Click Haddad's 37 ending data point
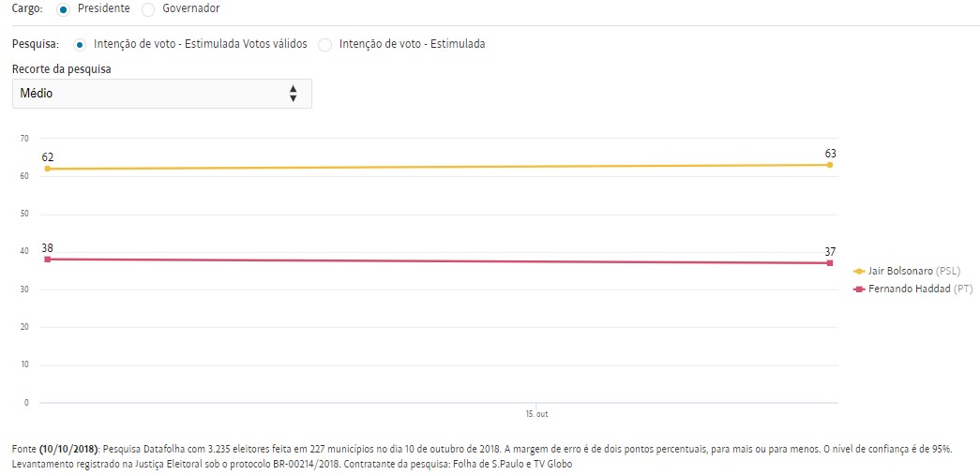Viewport: 980px width, 475px height. point(830,263)
